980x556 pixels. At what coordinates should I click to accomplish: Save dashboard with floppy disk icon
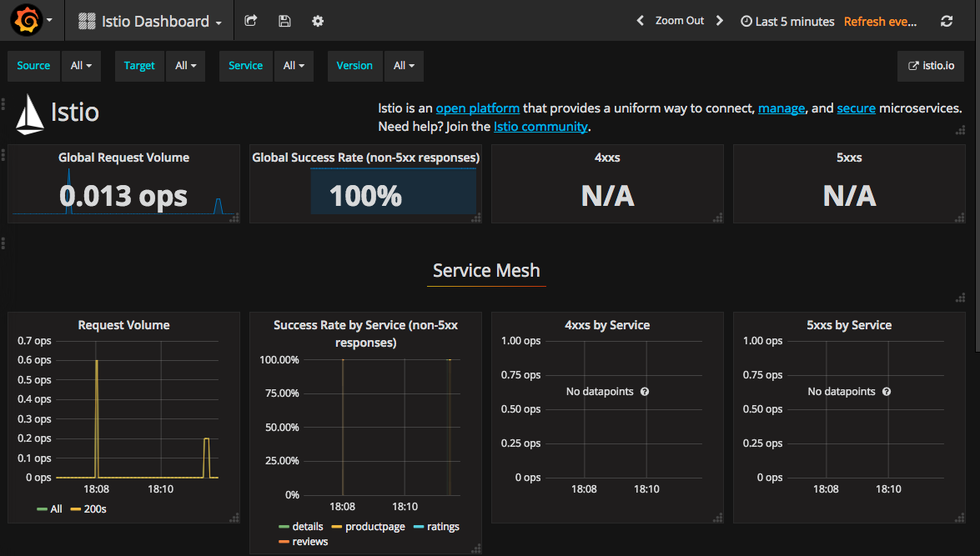click(x=284, y=21)
